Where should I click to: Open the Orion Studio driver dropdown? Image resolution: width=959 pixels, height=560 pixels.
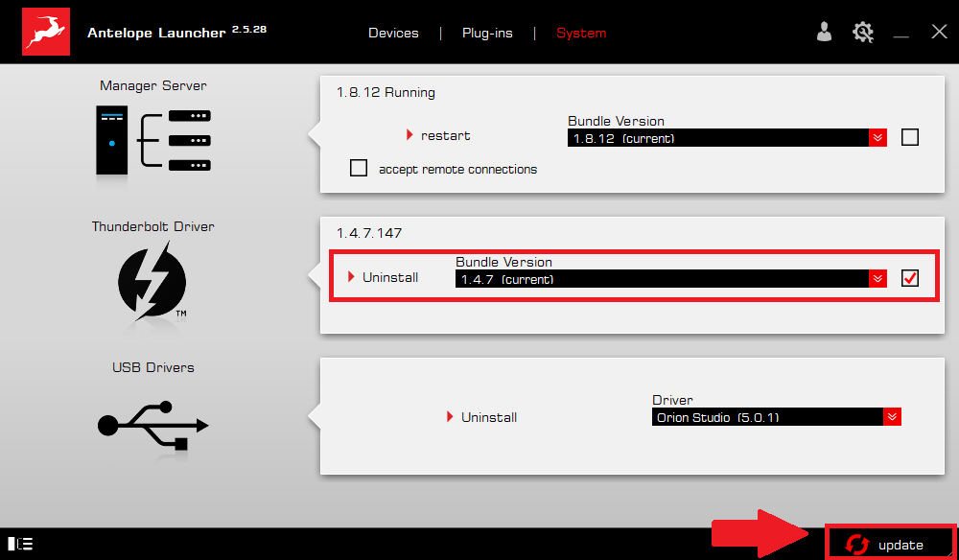(893, 416)
